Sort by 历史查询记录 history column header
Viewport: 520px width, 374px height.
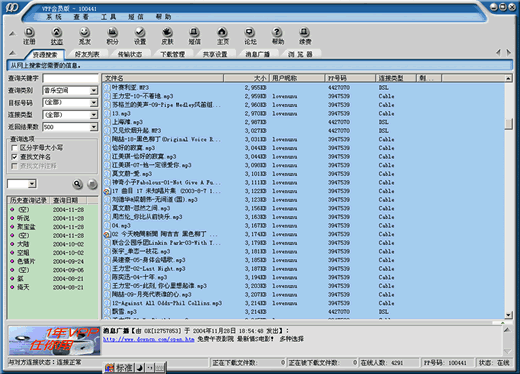tap(29, 200)
